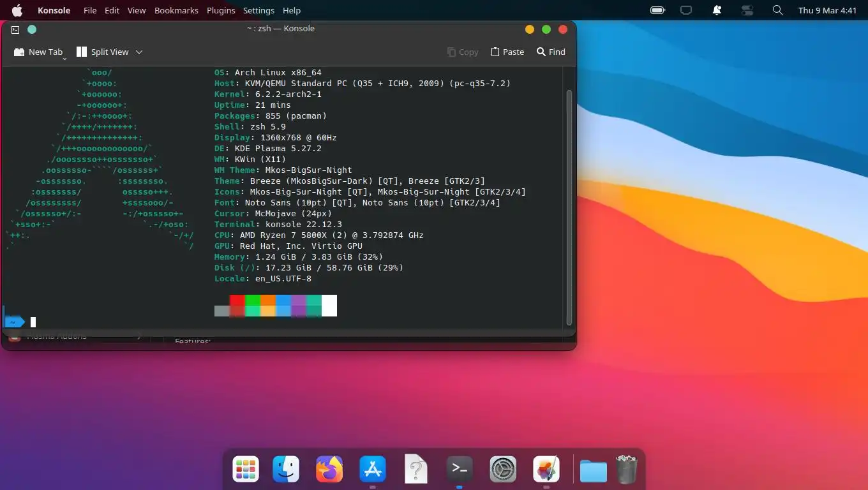Click the 'Kernel: 6.2.2-arch2-1' line
868x490 pixels.
pos(268,94)
